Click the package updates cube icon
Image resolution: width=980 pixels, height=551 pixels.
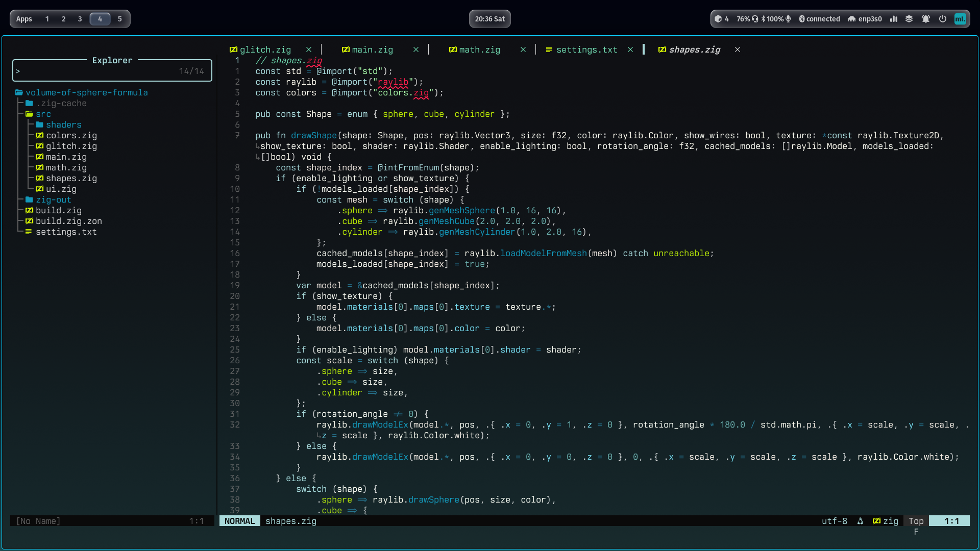[x=718, y=19]
